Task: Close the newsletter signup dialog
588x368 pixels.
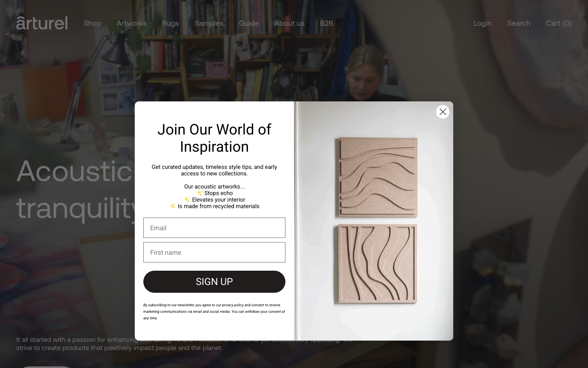Action: click(x=443, y=112)
